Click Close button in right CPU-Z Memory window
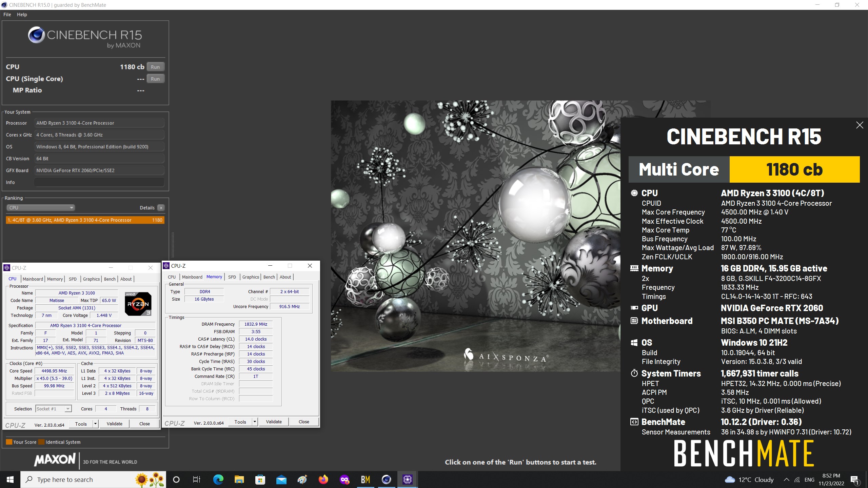This screenshot has width=868, height=488. coord(304,422)
